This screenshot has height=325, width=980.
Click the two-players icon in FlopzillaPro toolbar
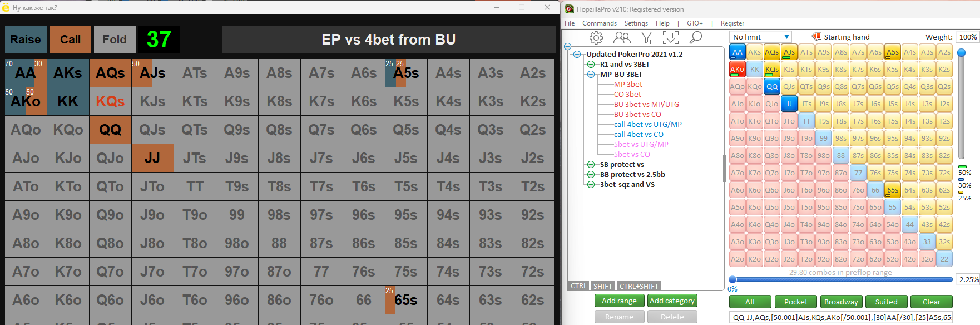click(622, 38)
